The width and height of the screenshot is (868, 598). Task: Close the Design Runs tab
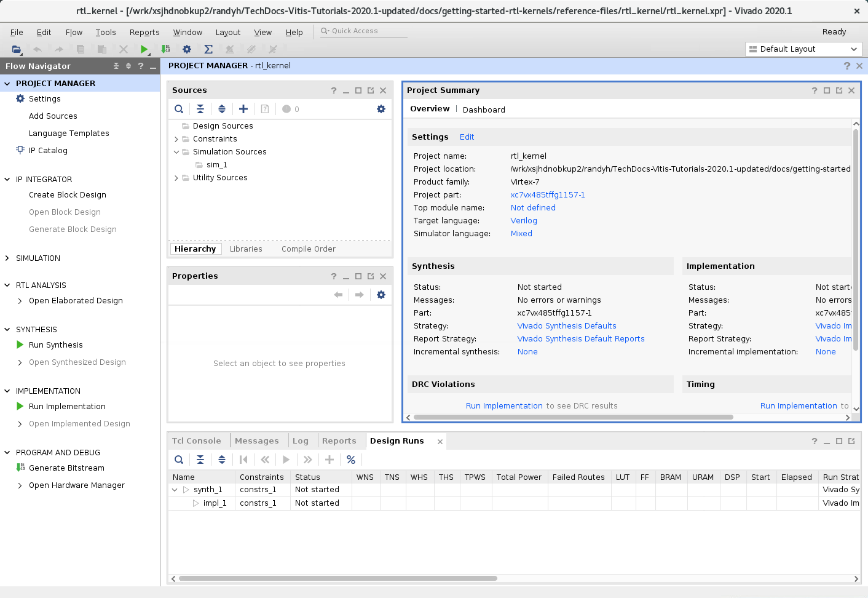coord(440,441)
